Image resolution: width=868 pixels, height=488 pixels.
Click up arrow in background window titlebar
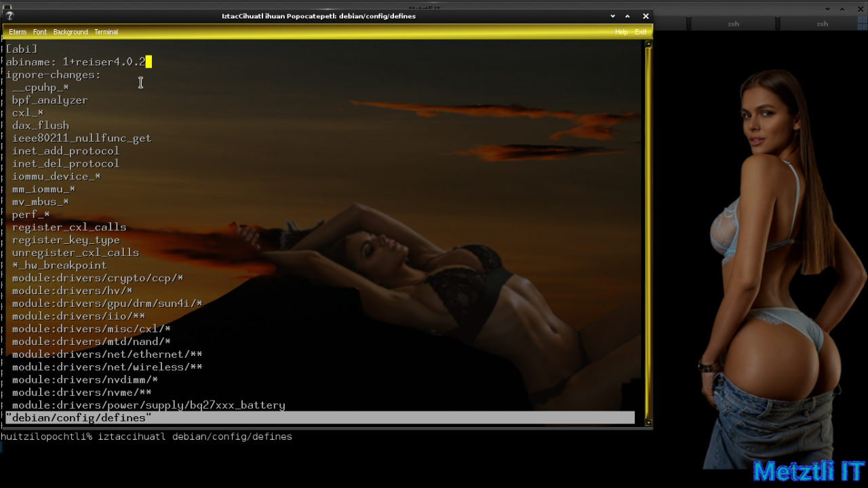[843, 9]
